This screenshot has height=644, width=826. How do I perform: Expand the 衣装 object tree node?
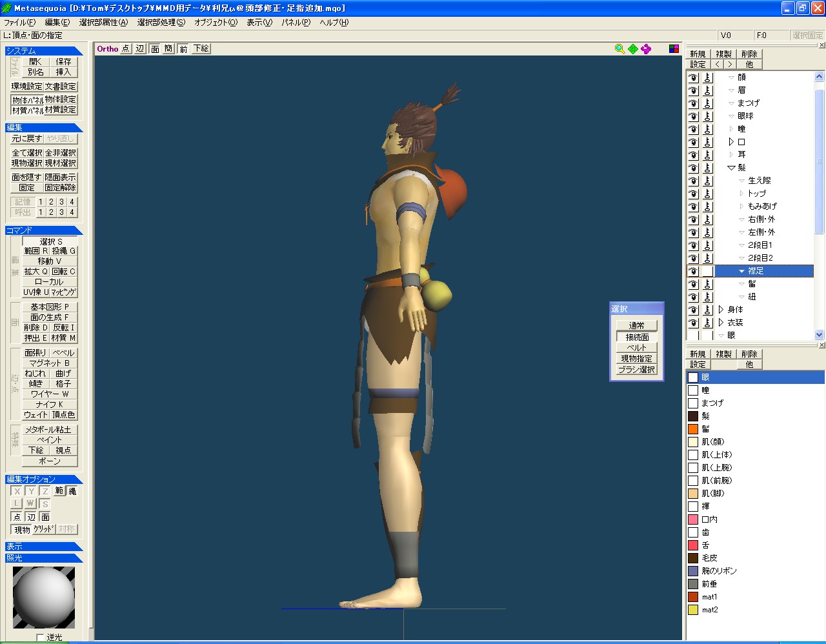(721, 323)
